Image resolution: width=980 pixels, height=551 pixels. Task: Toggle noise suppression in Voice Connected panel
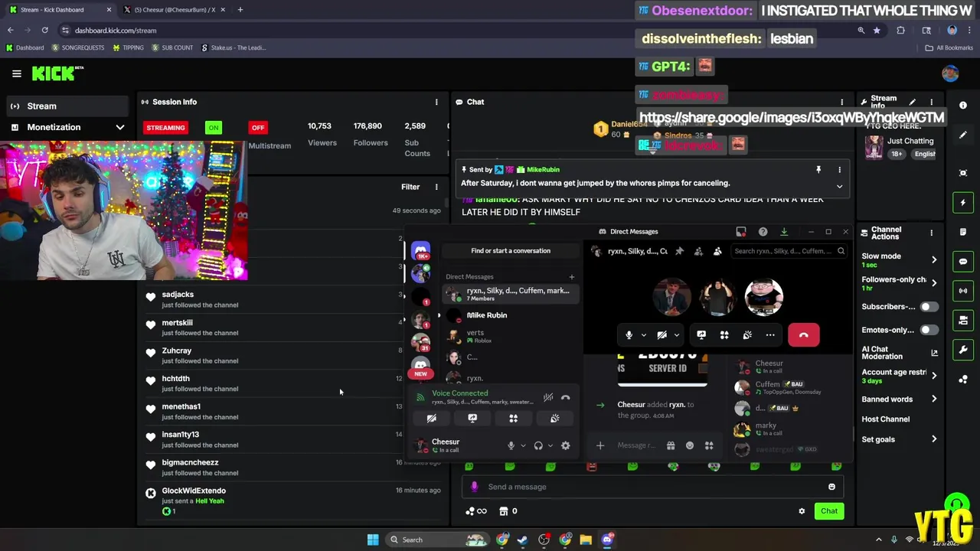point(548,397)
